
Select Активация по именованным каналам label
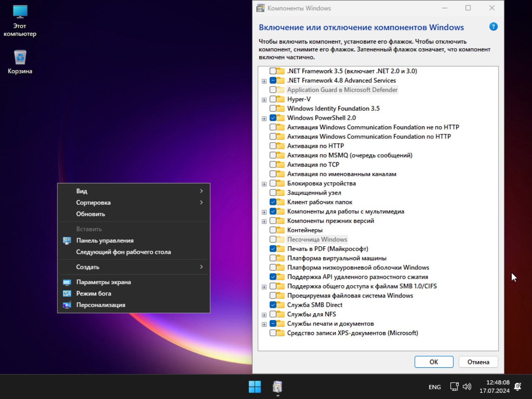click(x=342, y=174)
